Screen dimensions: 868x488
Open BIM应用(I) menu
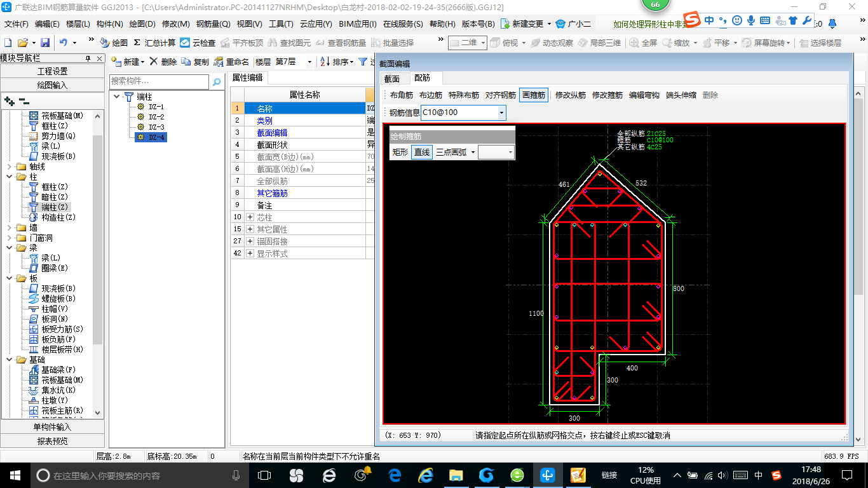click(358, 24)
